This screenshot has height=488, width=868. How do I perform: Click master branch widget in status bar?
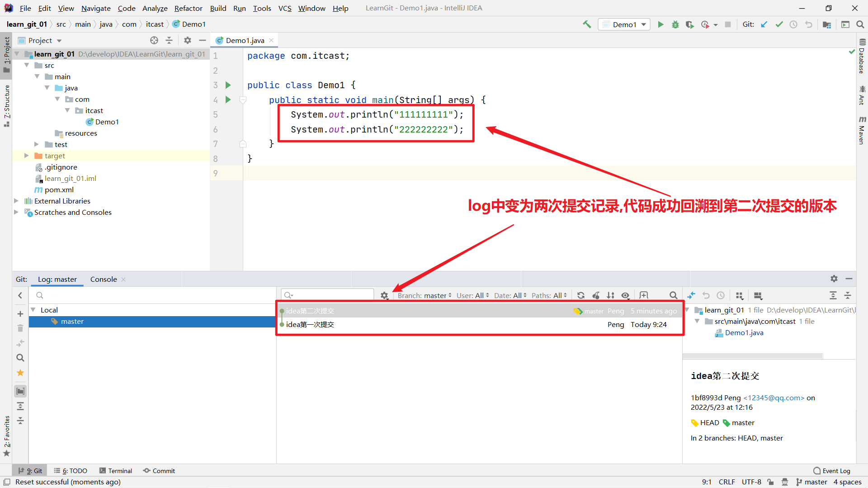[x=812, y=482]
